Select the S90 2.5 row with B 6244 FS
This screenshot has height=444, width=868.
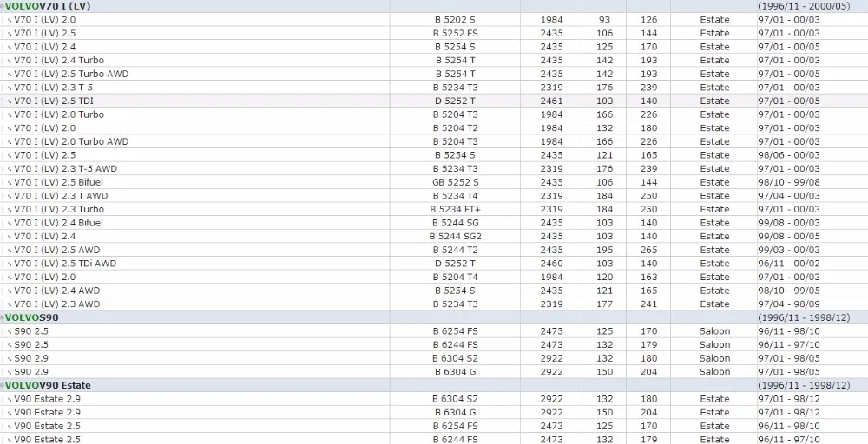click(434, 344)
